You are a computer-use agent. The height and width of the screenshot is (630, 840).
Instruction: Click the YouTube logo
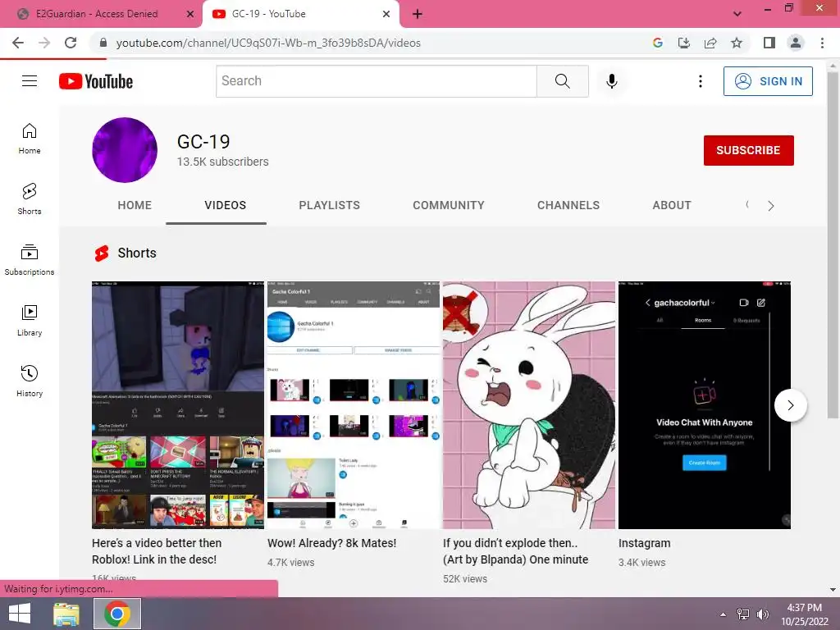[96, 81]
